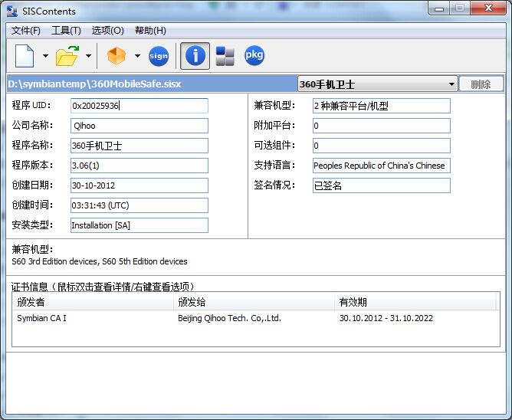Click the 兼容机型 field showing 2 种兼容平台/机型

(x=382, y=106)
